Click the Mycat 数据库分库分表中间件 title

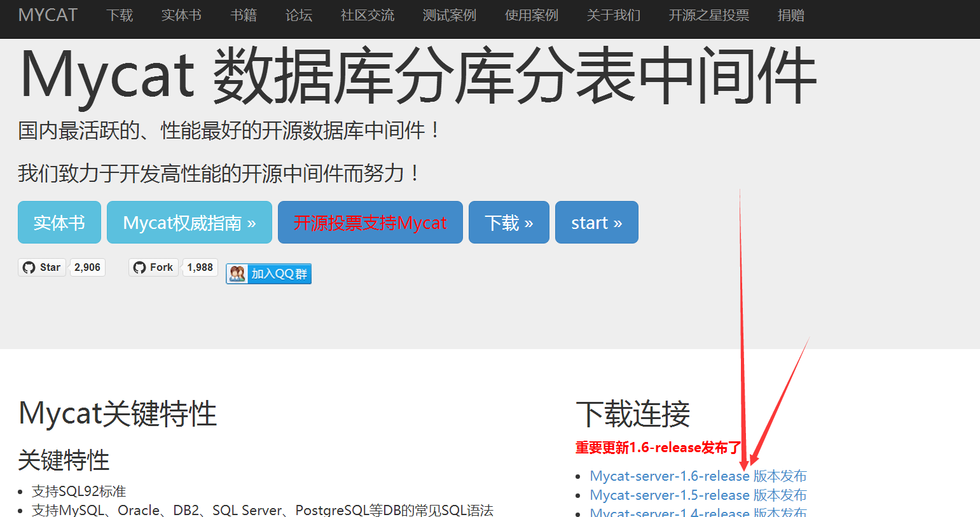coord(418,75)
